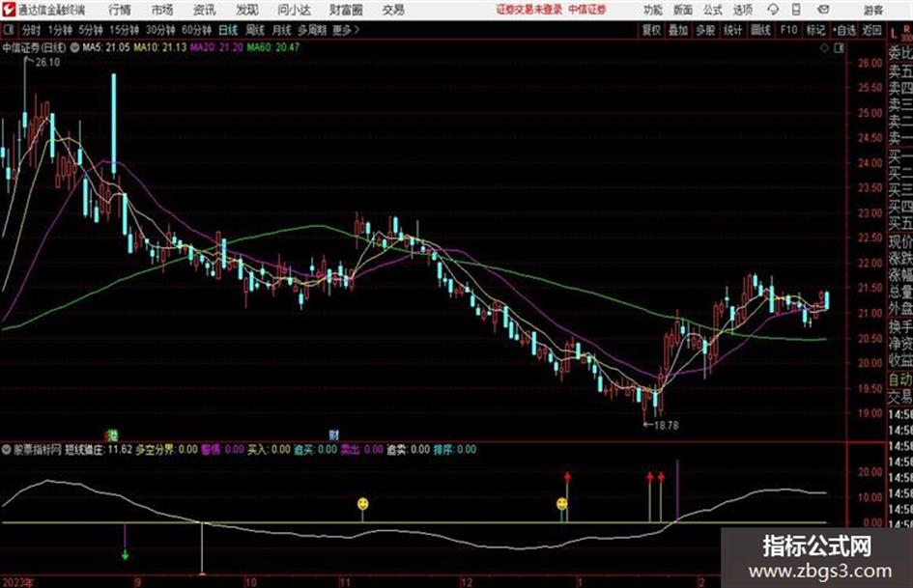Open the 版面 menu
Viewport: 913px width, 588px height.
pos(682,10)
